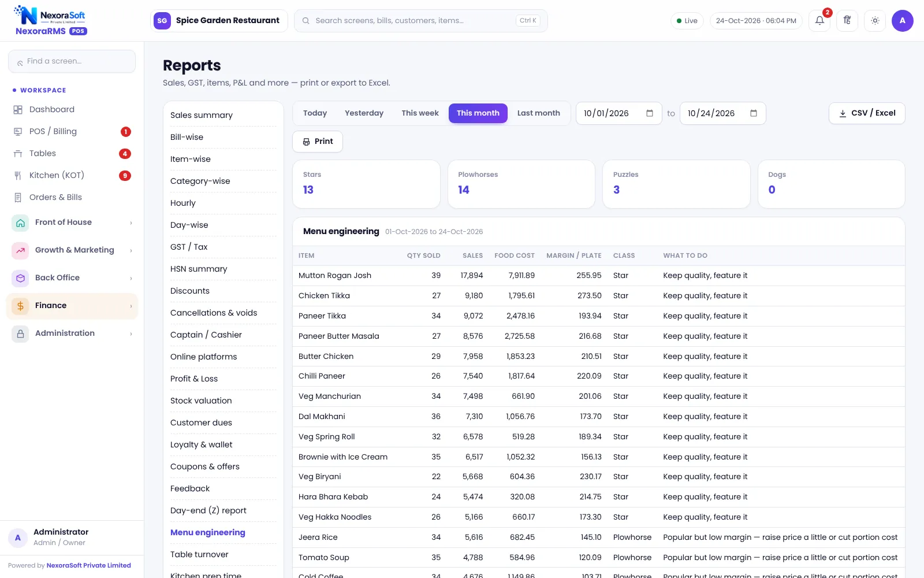Screen dimensions: 924x578
Task: Click the Growth & Marketing chart icon
Action: [x=21, y=250]
